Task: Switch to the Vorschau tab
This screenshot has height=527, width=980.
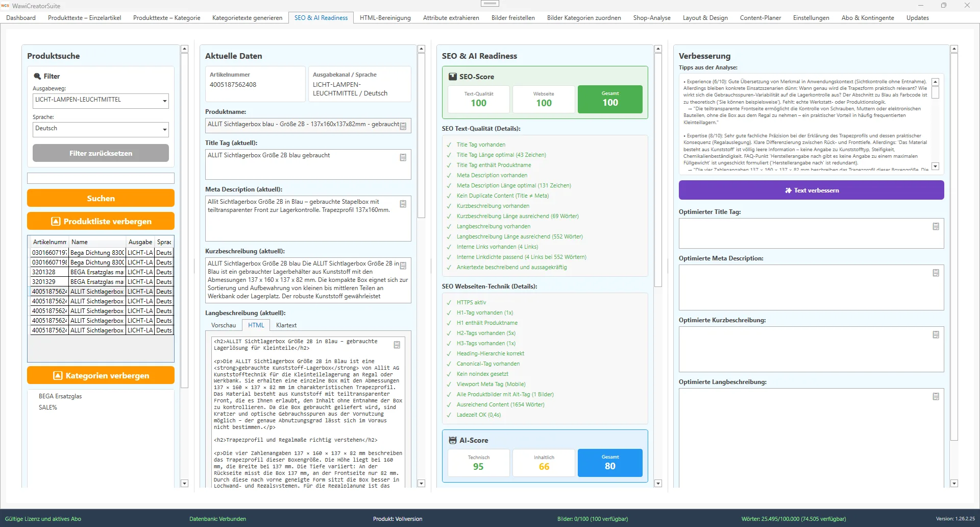Action: coord(223,325)
